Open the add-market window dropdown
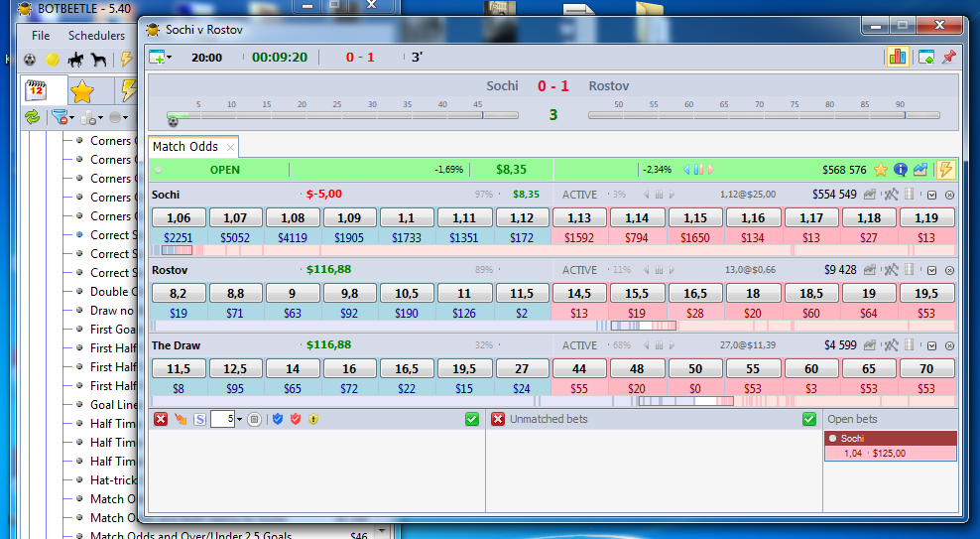Image resolution: width=980 pixels, height=539 pixels. (x=161, y=58)
